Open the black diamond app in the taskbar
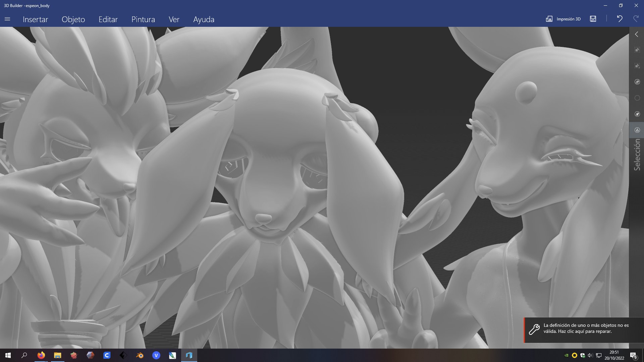644x362 pixels. click(123, 355)
